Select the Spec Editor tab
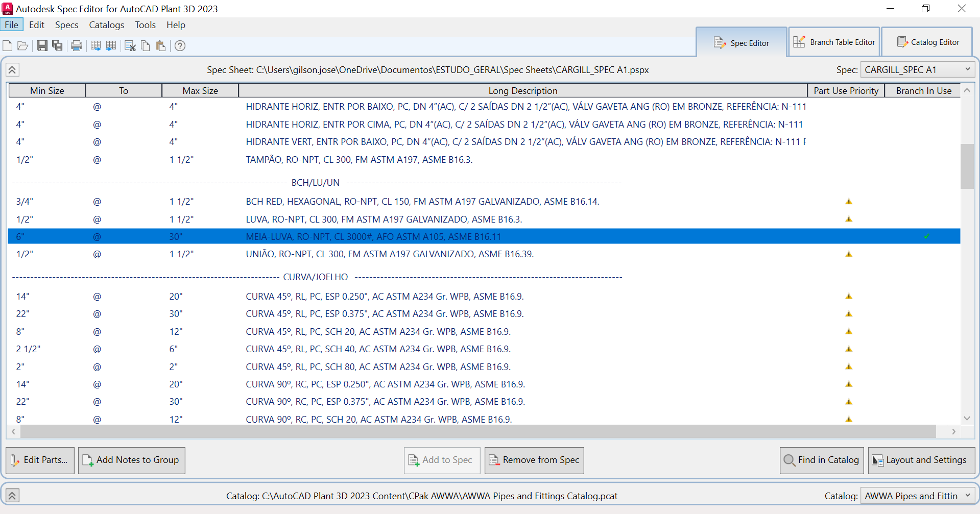 [741, 43]
